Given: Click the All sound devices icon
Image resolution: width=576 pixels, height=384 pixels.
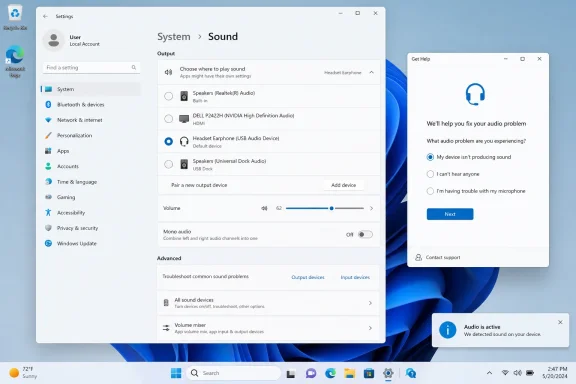Looking at the screenshot, I should click(166, 303).
